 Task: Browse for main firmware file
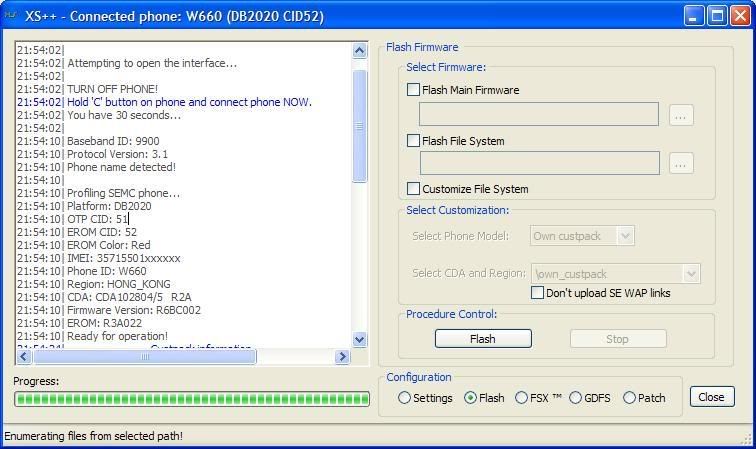(x=681, y=116)
